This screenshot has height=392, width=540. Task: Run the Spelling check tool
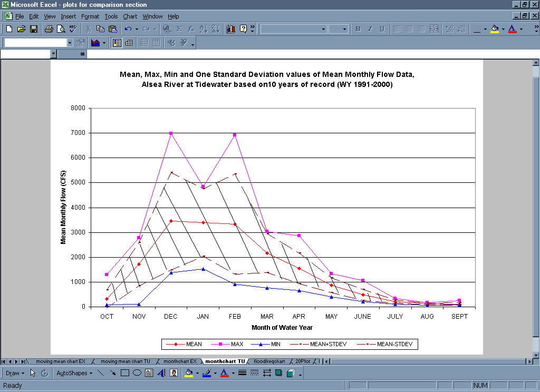(73, 29)
